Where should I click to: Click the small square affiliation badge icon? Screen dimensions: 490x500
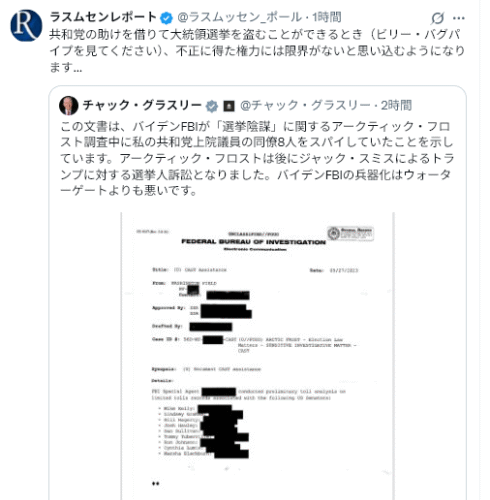[x=229, y=106]
